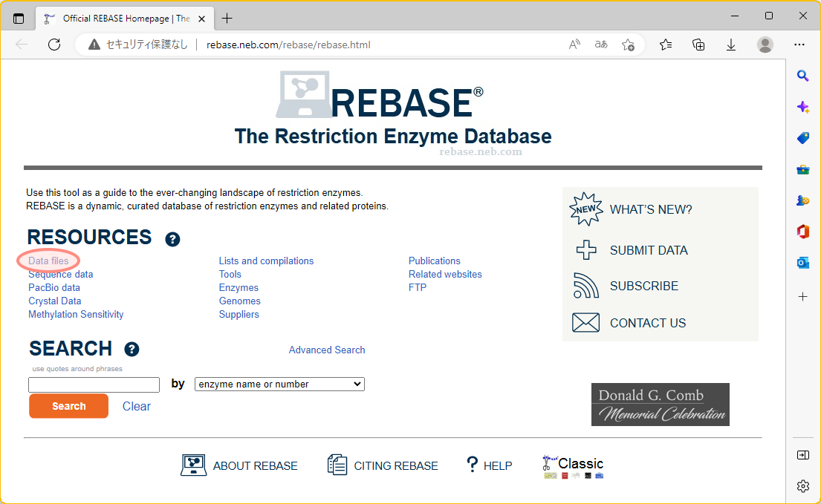
Task: Open Methylation Sensitivity page
Action: coord(76,314)
